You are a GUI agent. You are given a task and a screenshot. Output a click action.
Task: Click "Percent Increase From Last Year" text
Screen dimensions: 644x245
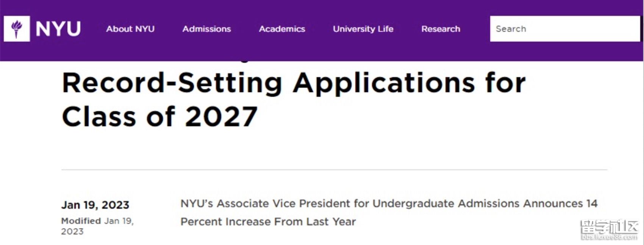point(268,222)
